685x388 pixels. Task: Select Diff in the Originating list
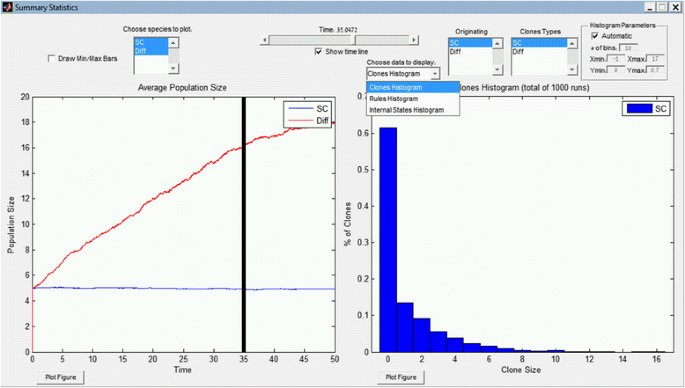point(471,52)
